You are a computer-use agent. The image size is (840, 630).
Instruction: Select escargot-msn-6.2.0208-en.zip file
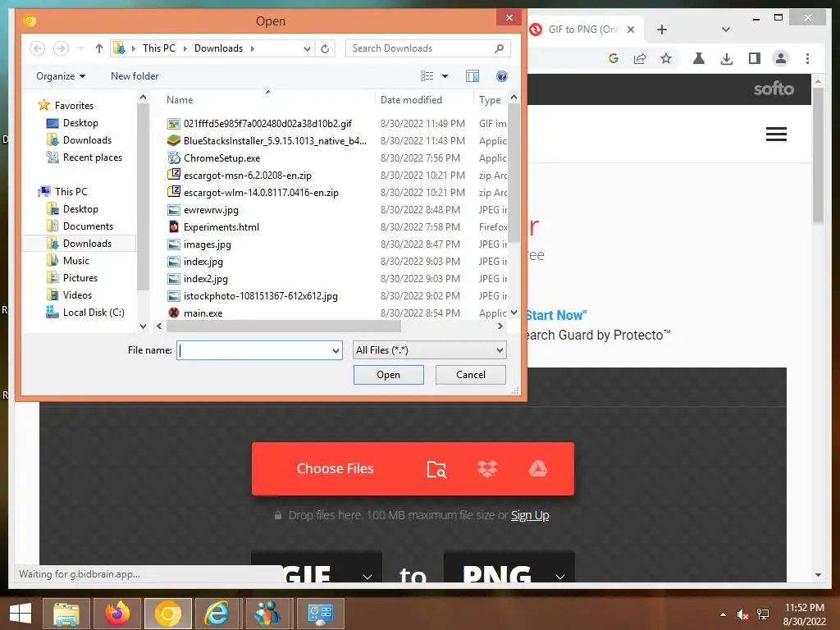tap(247, 176)
